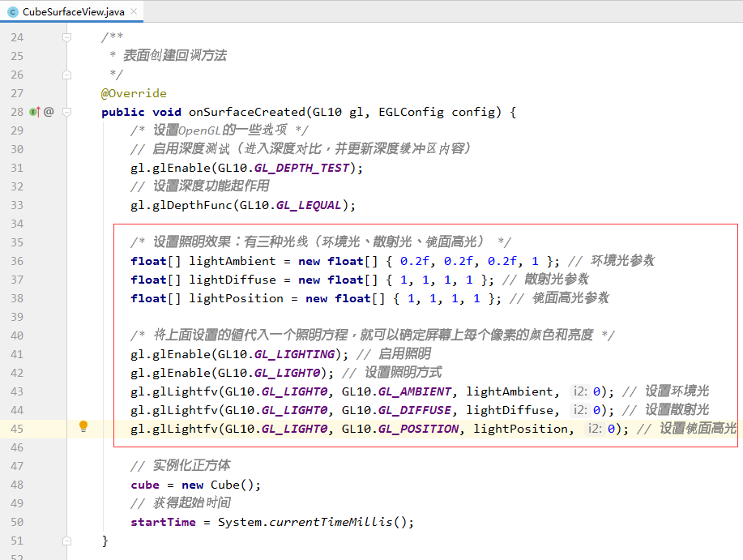This screenshot has width=743, height=560.
Task: Click GL_AMBIENT constant on line 43
Action: click(x=415, y=391)
